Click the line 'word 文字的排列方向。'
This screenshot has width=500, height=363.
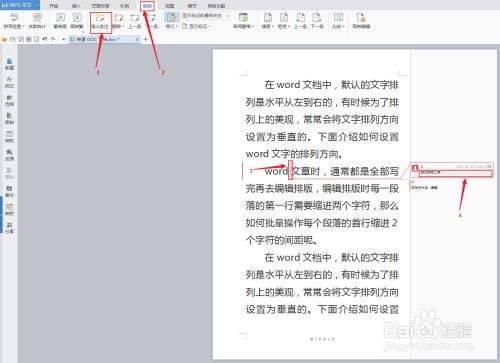pyautogui.click(x=294, y=154)
